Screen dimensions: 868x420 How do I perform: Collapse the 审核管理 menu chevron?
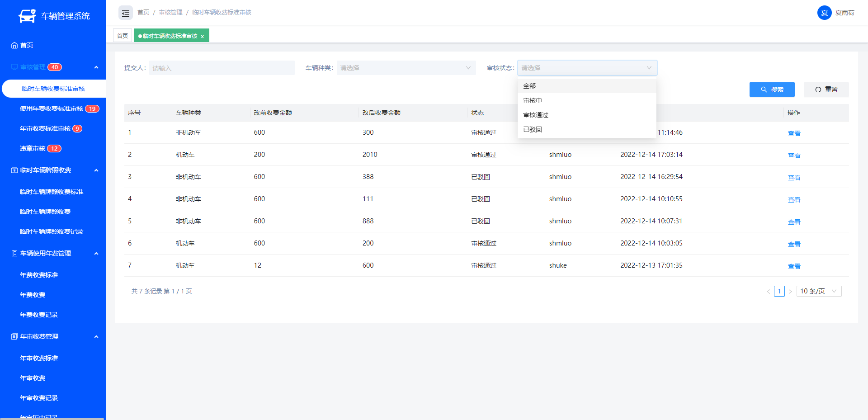click(96, 67)
